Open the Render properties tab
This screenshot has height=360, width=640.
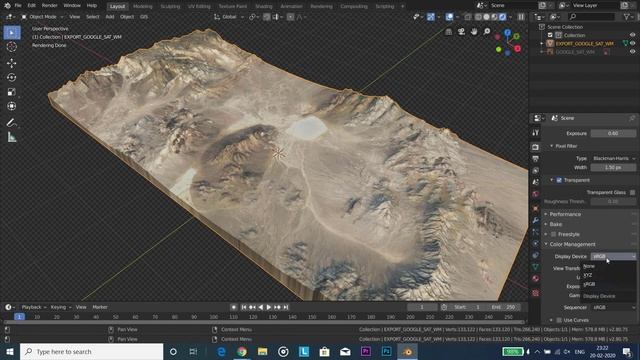[536, 147]
